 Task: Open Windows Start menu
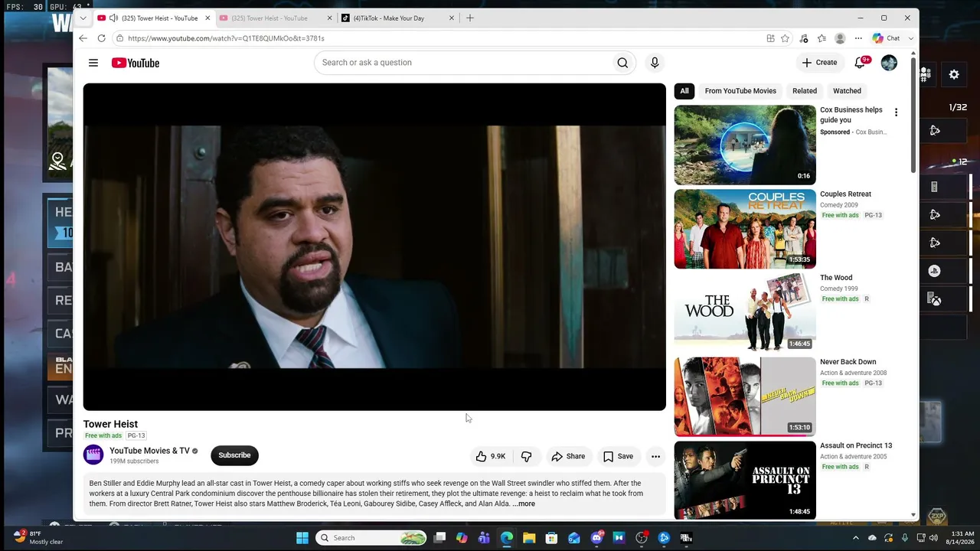[x=302, y=538]
